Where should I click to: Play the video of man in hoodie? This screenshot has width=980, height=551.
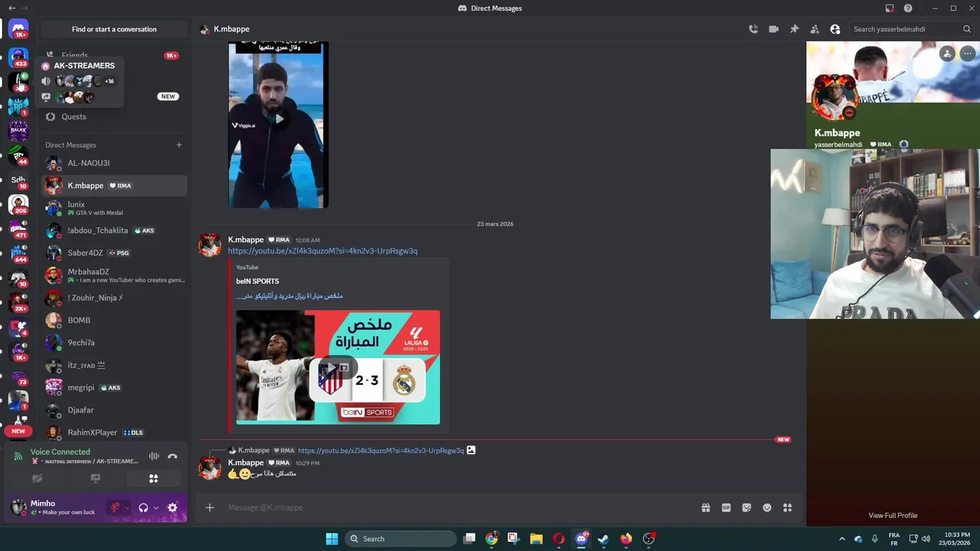tap(279, 119)
